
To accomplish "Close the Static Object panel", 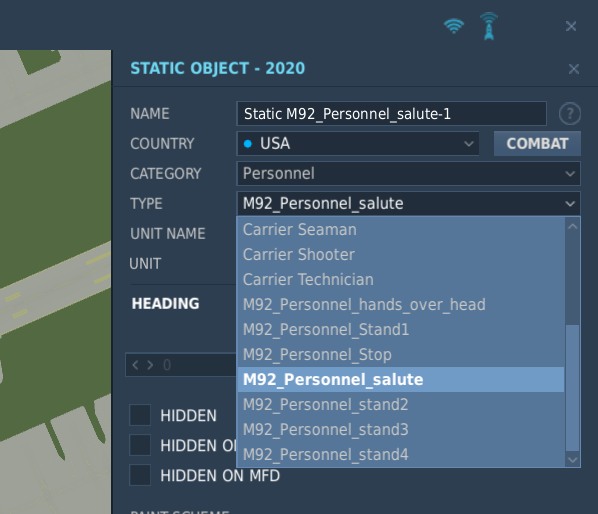I will [x=574, y=69].
